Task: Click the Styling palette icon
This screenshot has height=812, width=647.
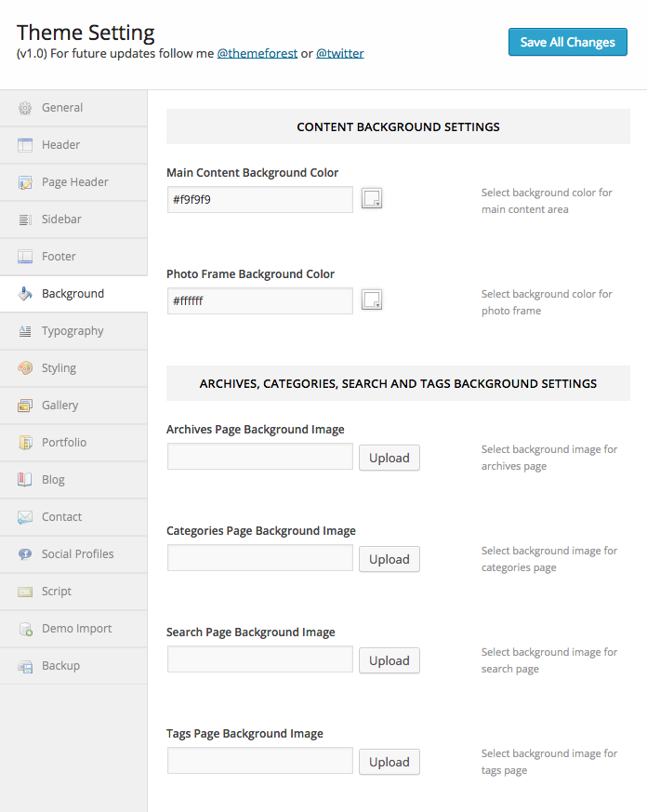Action: point(25,368)
